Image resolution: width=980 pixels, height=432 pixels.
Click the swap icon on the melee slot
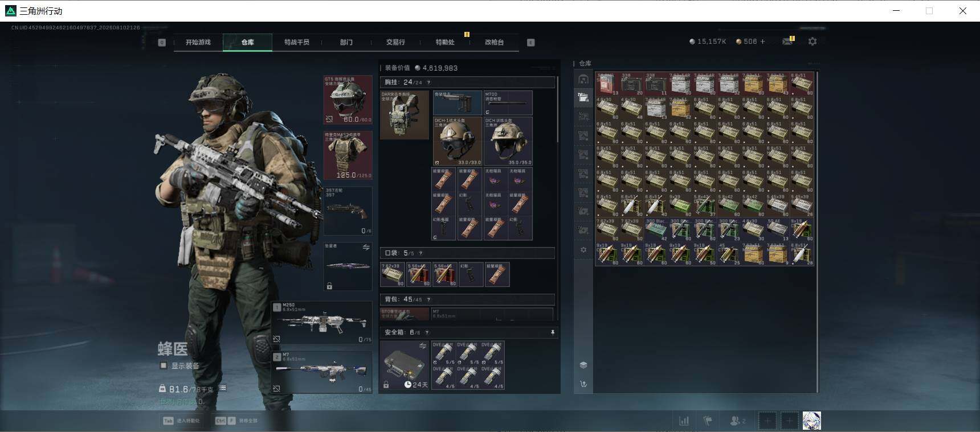[366, 248]
